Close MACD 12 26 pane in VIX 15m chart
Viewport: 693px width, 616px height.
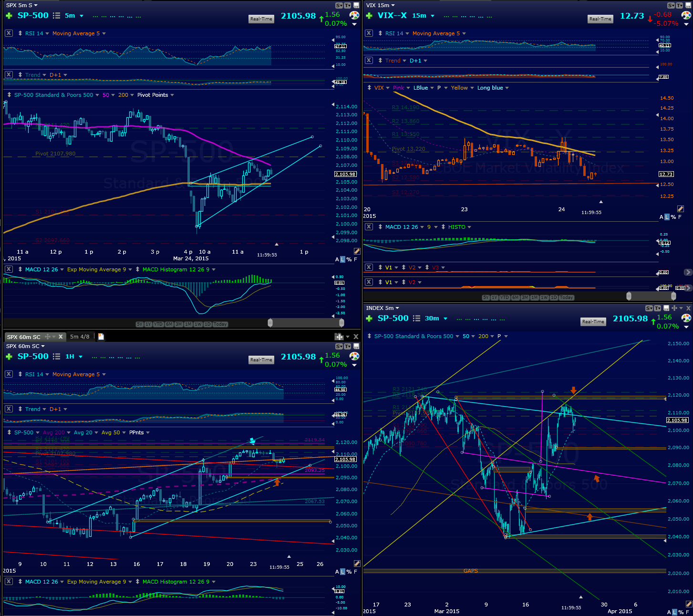click(x=369, y=227)
